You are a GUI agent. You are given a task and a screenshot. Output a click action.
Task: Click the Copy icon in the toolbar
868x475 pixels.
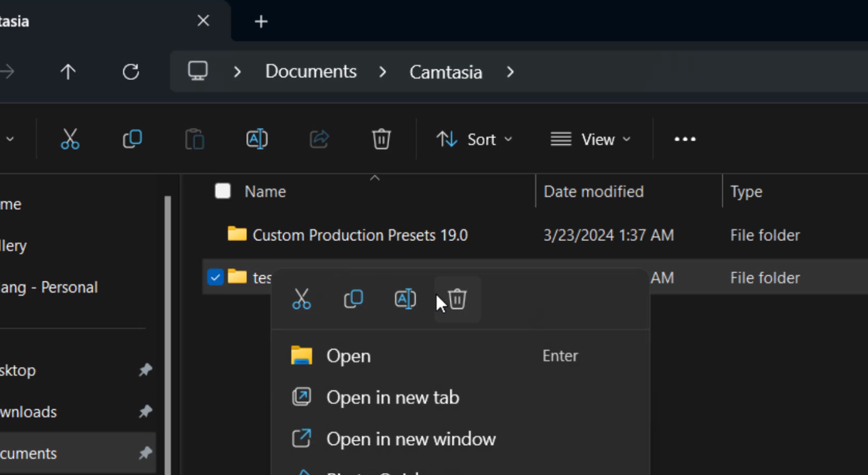[132, 139]
